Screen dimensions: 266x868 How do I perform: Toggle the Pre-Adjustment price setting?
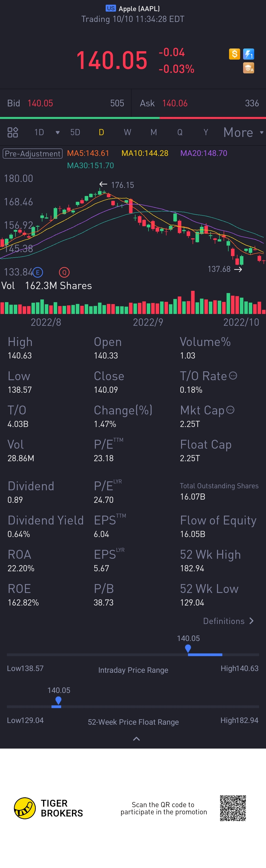[x=33, y=153]
